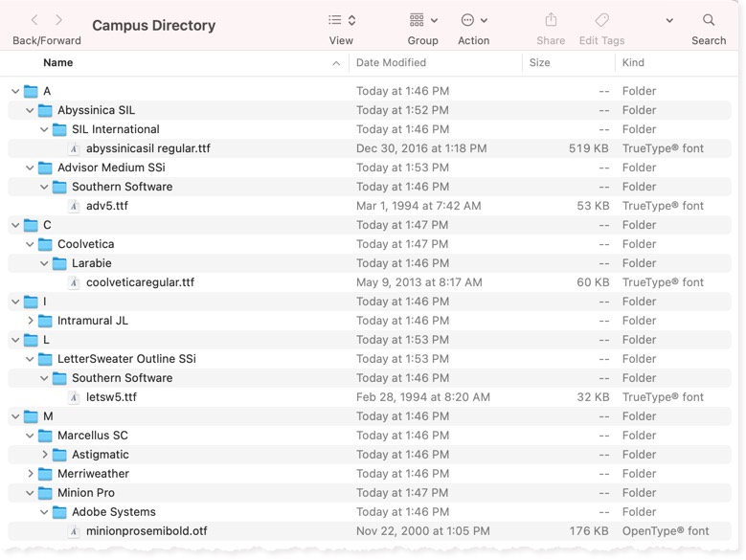Collapse Southern Software under LetterSweater Outline SSi

click(44, 378)
